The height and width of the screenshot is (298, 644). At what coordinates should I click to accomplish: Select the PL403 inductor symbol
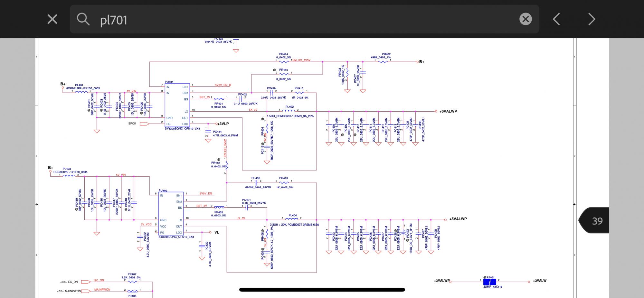(x=69, y=175)
